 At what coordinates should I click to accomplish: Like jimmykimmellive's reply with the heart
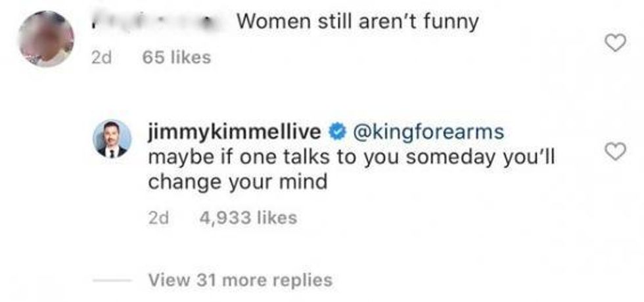pyautogui.click(x=614, y=152)
